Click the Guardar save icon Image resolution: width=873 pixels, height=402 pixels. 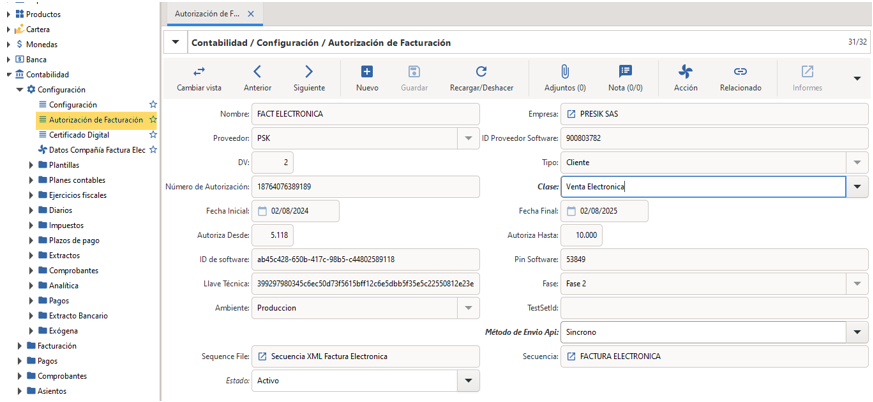click(414, 71)
